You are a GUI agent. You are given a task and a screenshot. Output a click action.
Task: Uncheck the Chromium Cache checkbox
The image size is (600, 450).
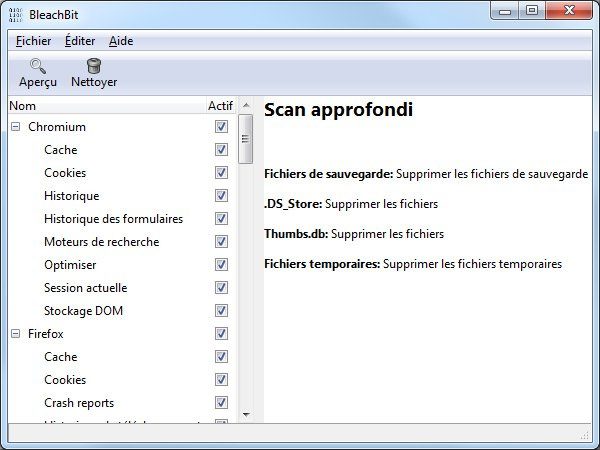click(221, 150)
